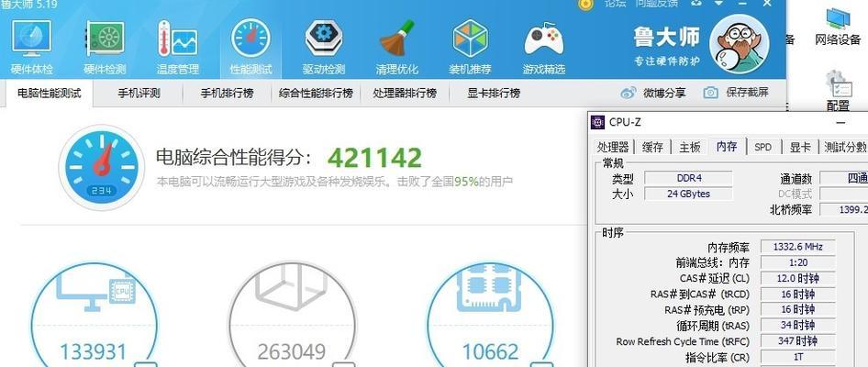This screenshot has height=367, width=868.
Task: Click 指令比率 CR value 1T
Action: pos(797,357)
